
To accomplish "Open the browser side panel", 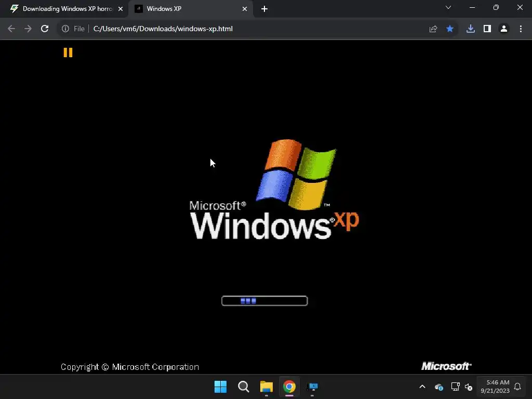I will coord(487,29).
